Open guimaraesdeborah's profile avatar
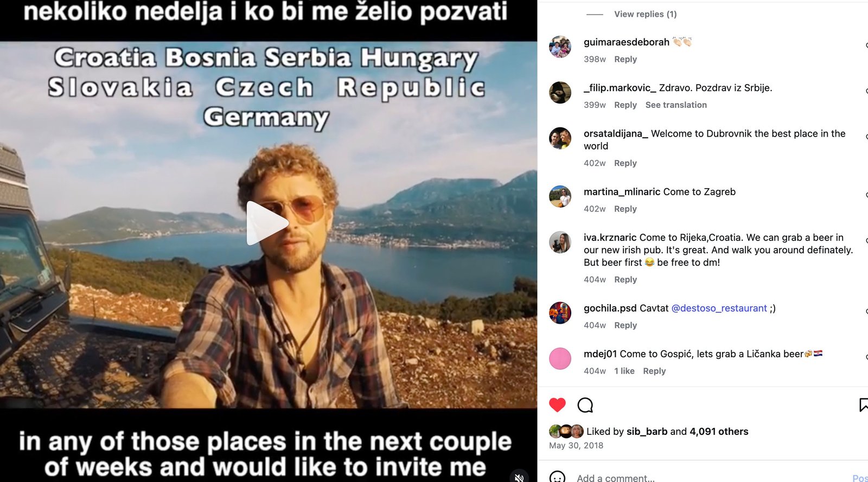The image size is (868, 482). pyautogui.click(x=560, y=47)
